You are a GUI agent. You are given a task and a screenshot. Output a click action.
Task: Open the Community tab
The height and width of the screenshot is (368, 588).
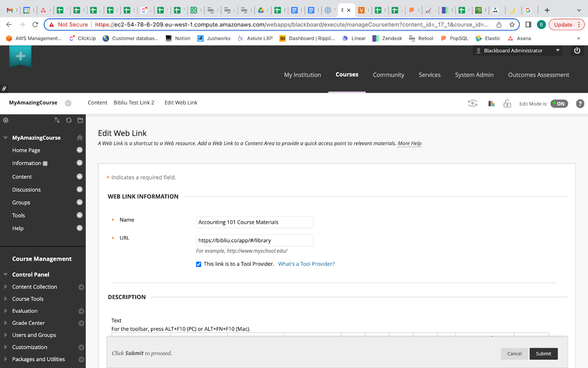tap(388, 75)
